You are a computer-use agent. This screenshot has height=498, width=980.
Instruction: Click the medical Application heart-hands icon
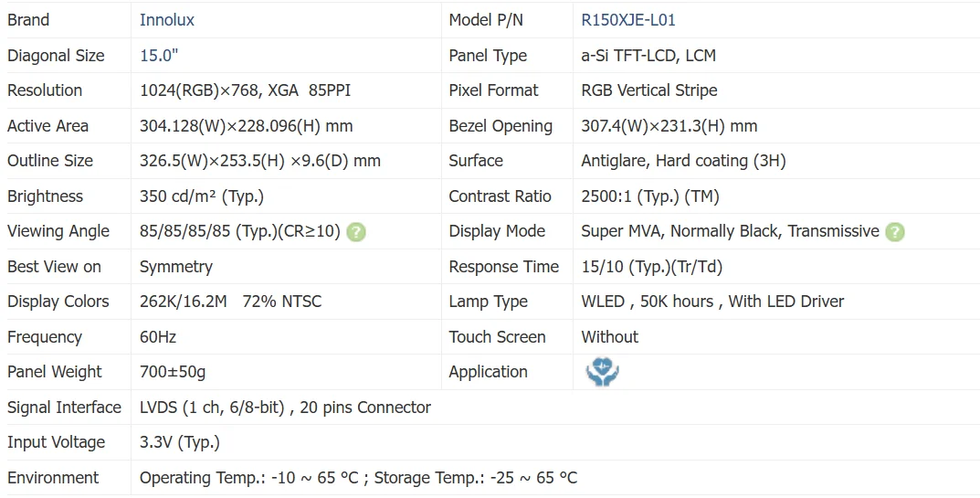coord(602,372)
